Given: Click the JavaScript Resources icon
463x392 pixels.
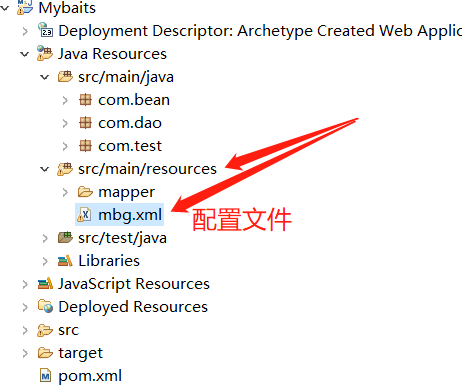Looking at the screenshot, I should pos(45,284).
